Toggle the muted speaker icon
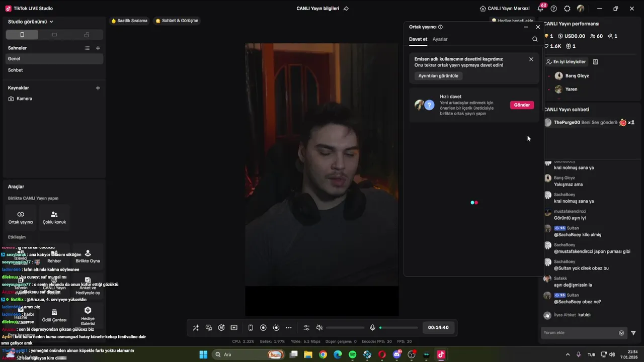The image size is (644, 362). (319, 328)
